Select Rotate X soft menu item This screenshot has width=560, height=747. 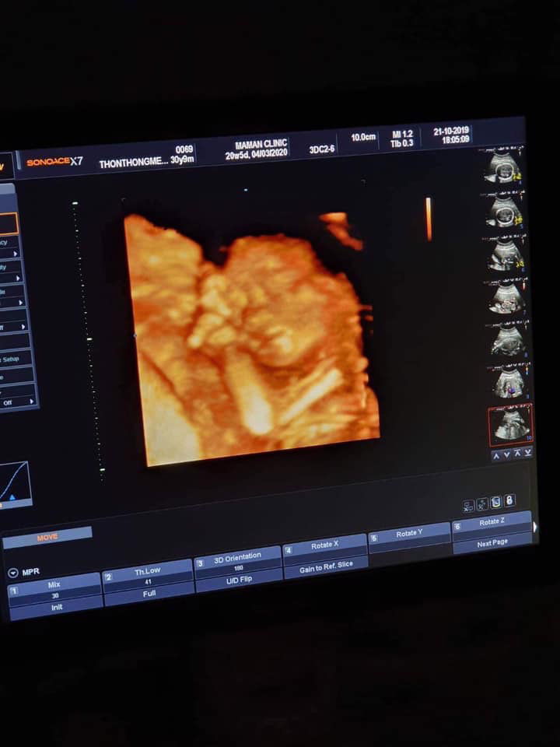[324, 545]
